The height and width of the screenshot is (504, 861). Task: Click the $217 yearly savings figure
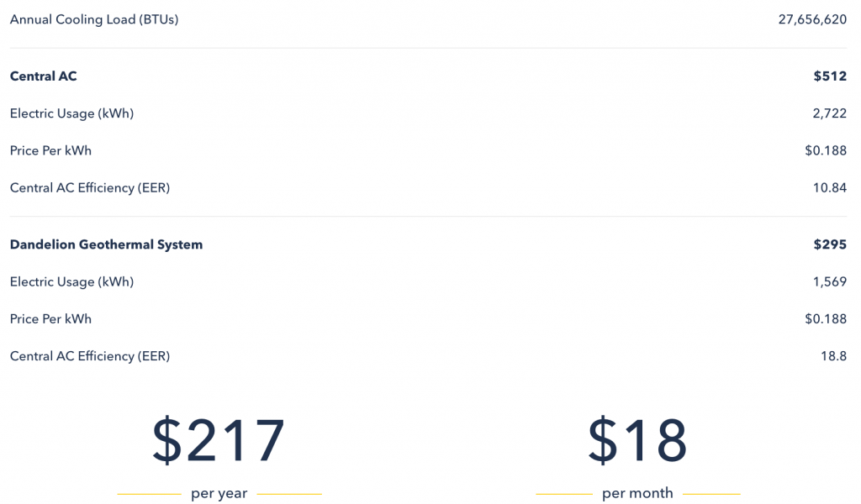pos(219,440)
